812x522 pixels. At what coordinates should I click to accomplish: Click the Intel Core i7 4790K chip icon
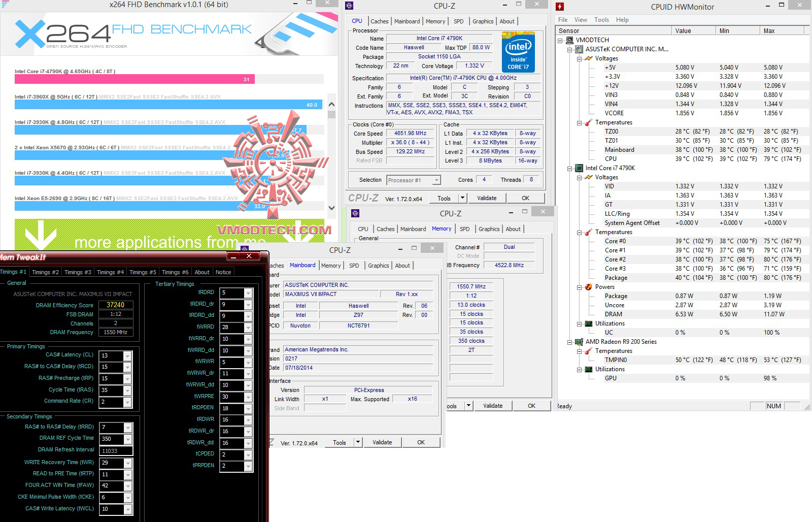pyautogui.click(x=579, y=168)
